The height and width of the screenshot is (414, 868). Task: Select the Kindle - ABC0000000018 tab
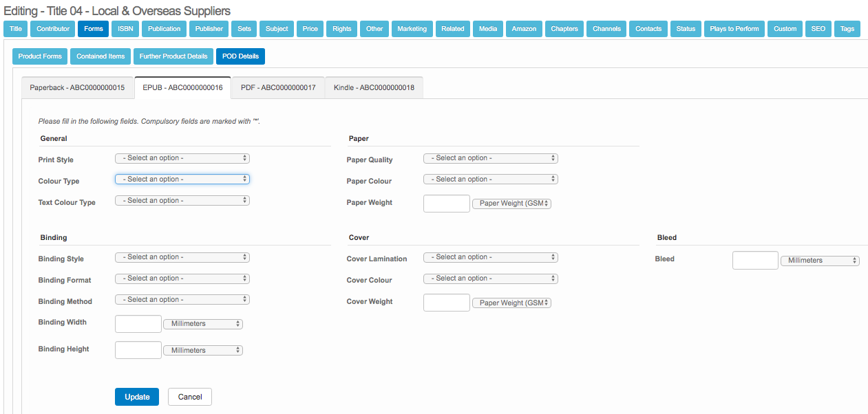(x=374, y=88)
